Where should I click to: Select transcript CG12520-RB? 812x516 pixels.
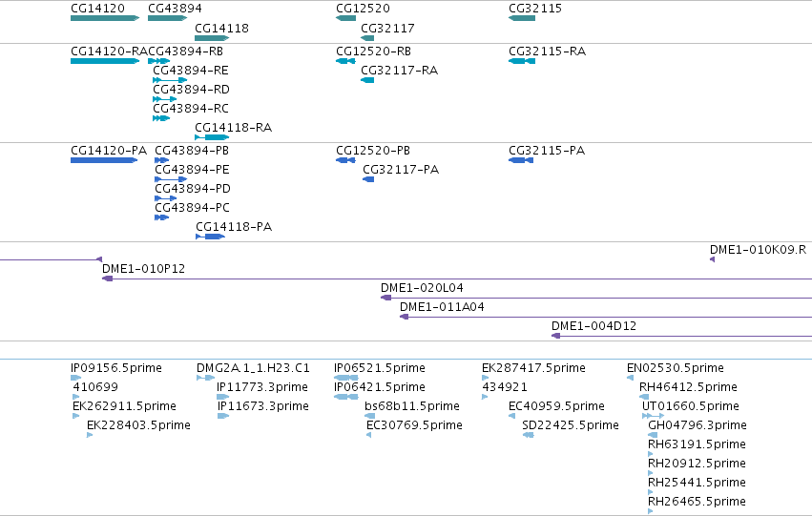(x=346, y=61)
